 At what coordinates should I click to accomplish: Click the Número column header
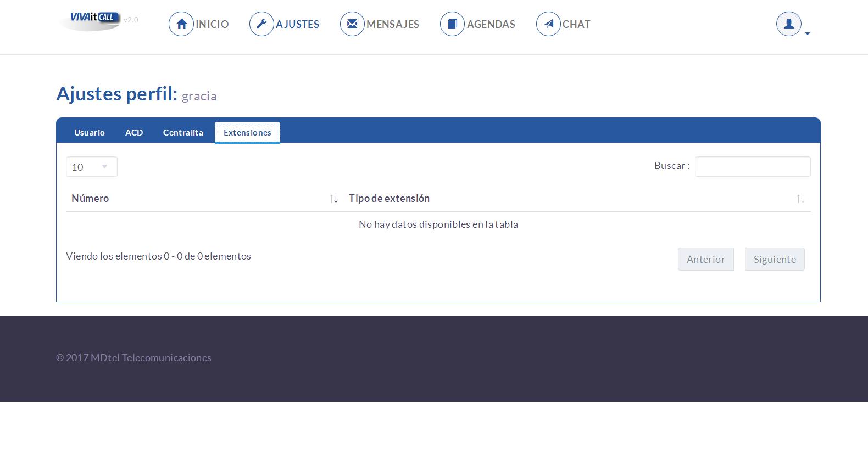click(x=204, y=198)
